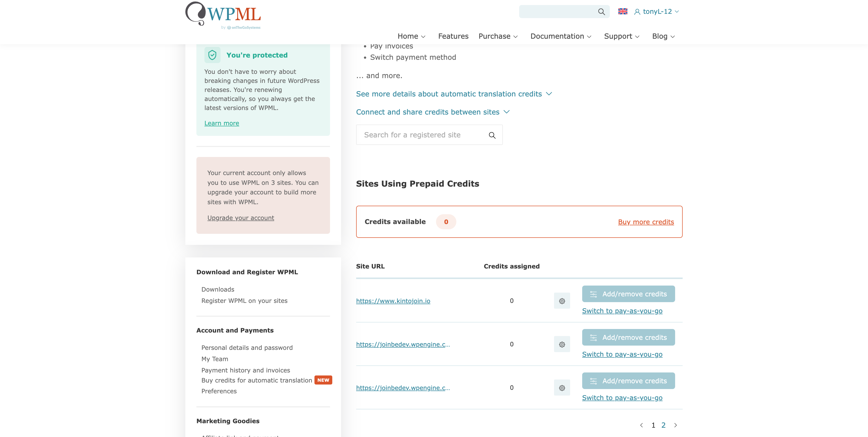Expand the Purchase menu
The height and width of the screenshot is (437, 868).
(x=498, y=36)
